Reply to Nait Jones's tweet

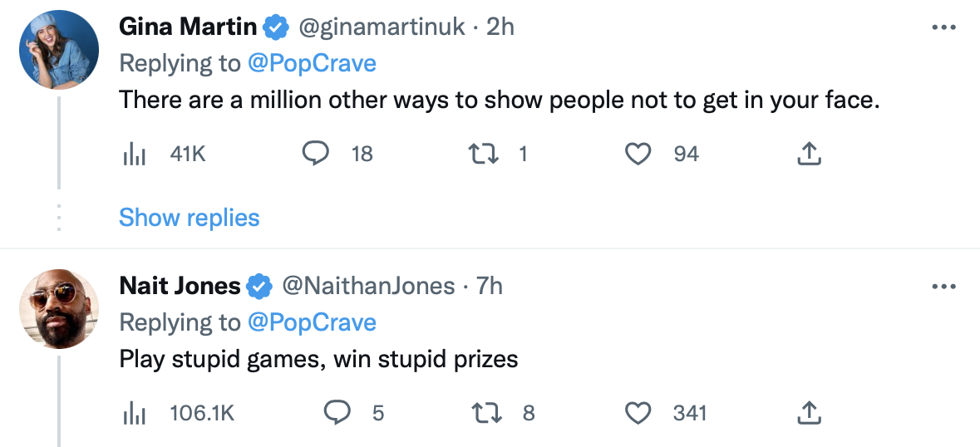[x=336, y=413]
